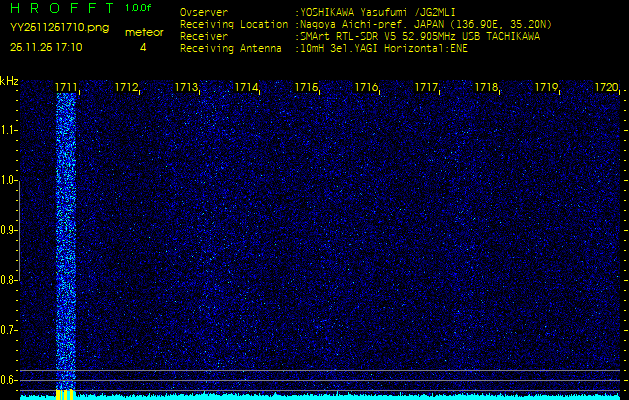The width and height of the screenshot is (629, 400).
Task: Click the yellow detection marker below 1711
Action: (65, 394)
